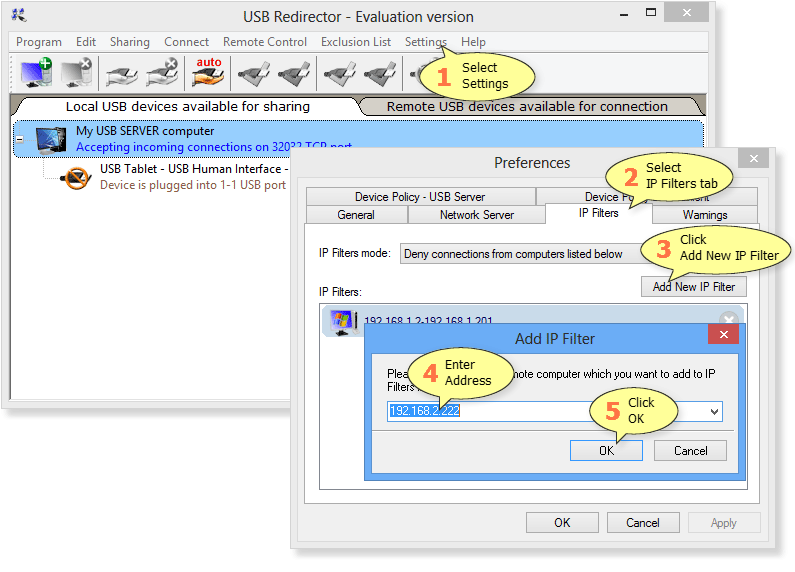This screenshot has height=572, width=795.
Task: Click the Add USB server icon with green plus
Action: [x=36, y=73]
